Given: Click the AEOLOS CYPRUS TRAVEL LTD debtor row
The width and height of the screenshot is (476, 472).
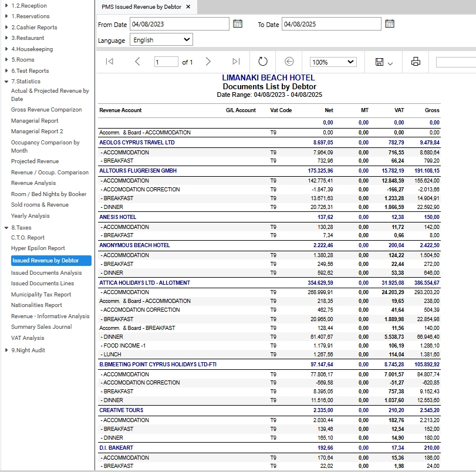Looking at the screenshot, I should (x=269, y=143).
